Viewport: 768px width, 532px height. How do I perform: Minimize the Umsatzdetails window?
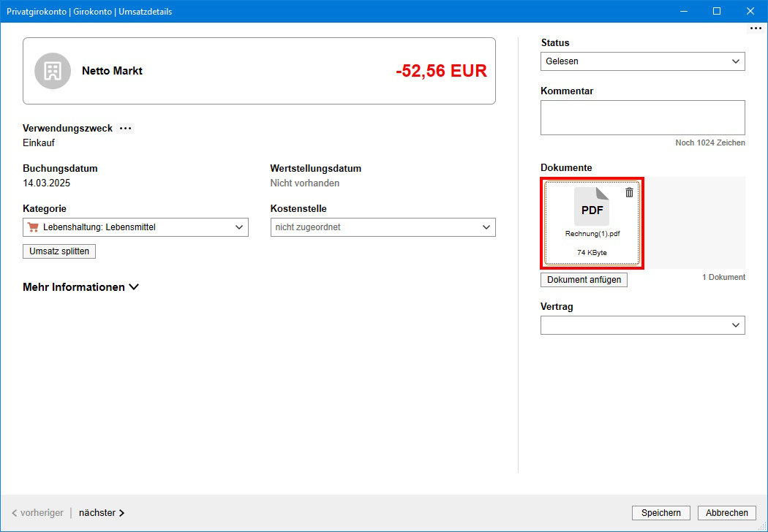683,11
